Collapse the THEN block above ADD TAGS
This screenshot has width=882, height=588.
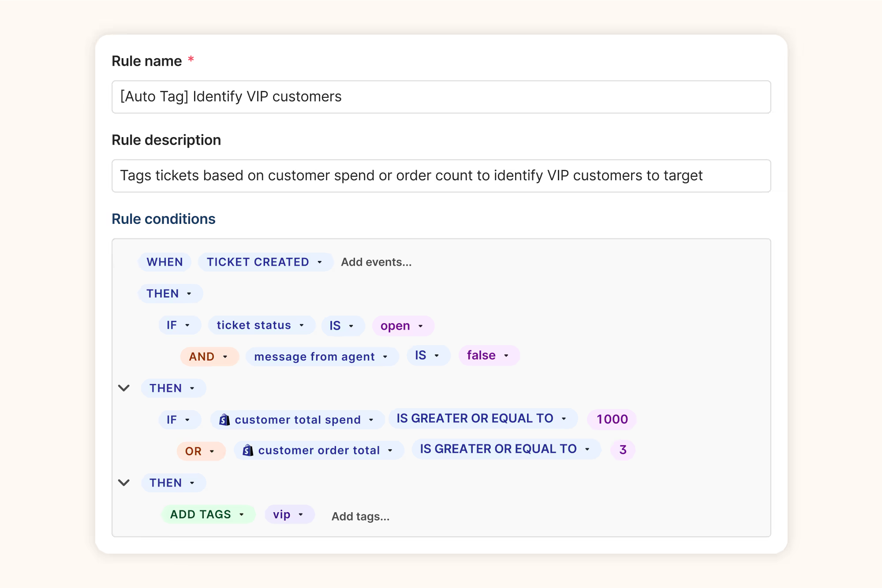pyautogui.click(x=124, y=483)
